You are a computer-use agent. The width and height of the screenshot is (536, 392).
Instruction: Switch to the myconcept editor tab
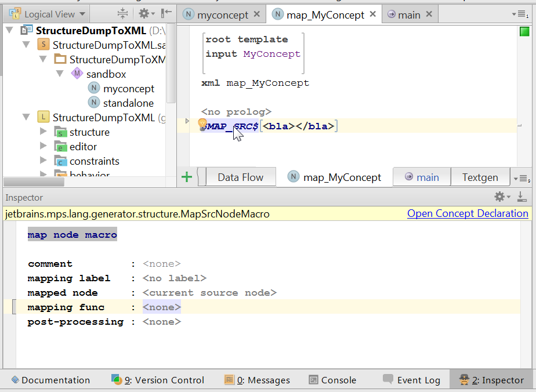pos(222,15)
